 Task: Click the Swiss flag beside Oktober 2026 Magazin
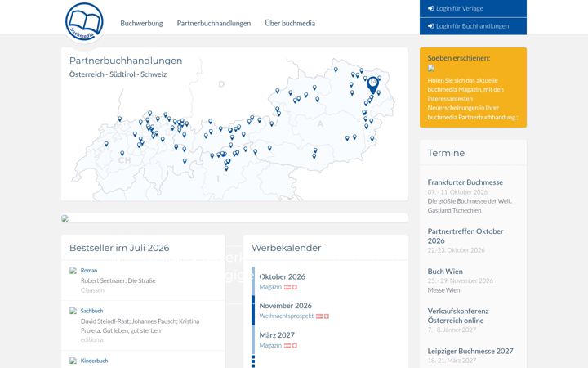[x=295, y=287]
